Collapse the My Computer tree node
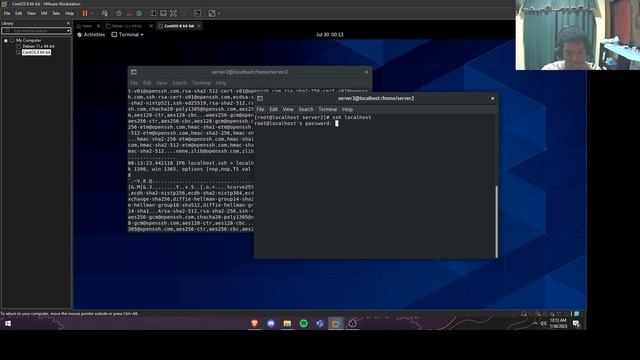Viewport: 640px width, 360px height. [x=6, y=40]
